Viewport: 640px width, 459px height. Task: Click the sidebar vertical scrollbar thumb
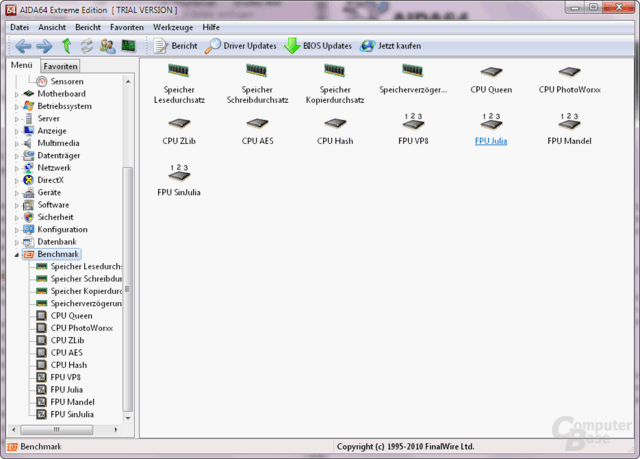(127, 289)
